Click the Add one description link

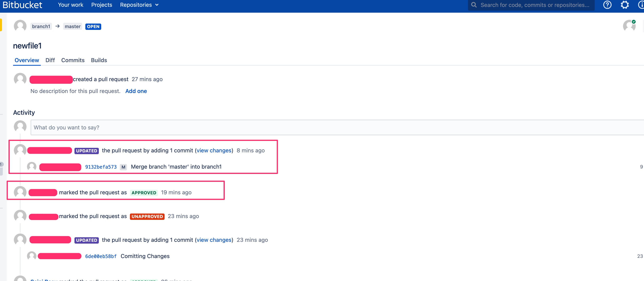(x=136, y=91)
